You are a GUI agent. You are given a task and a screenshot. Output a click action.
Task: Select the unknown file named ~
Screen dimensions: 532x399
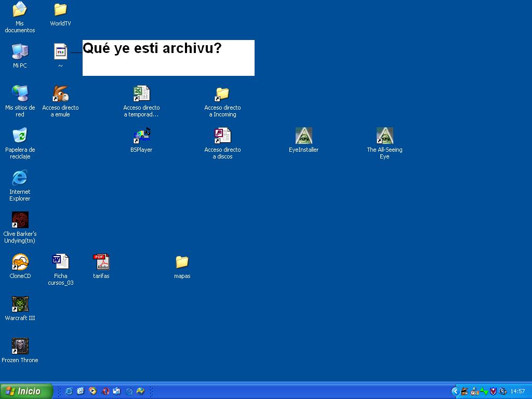click(x=60, y=52)
